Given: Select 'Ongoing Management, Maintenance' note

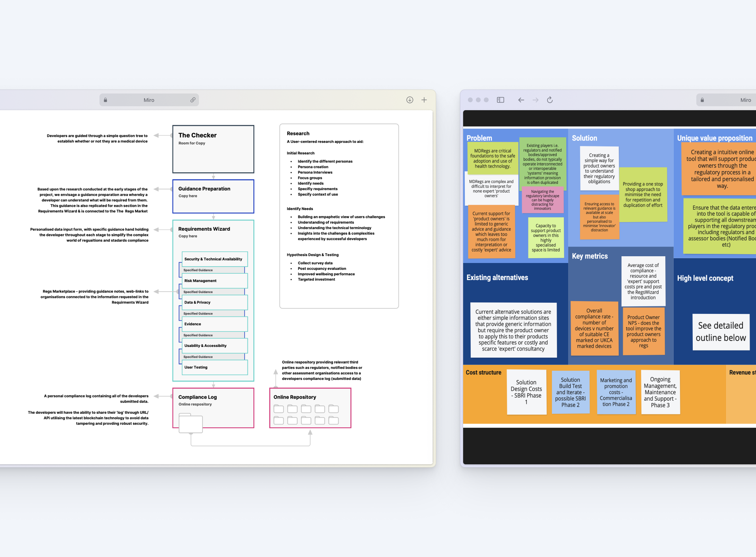Looking at the screenshot, I should click(x=661, y=392).
